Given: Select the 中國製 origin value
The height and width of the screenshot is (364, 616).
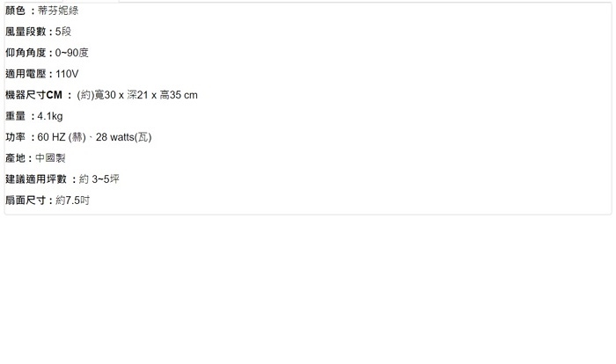Looking at the screenshot, I should (53, 158).
